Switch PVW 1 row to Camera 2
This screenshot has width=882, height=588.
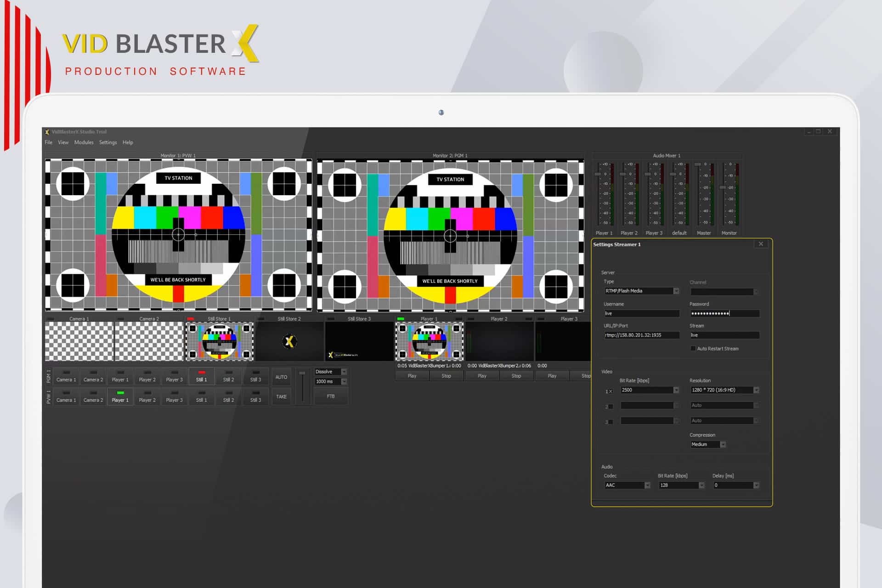(x=93, y=396)
